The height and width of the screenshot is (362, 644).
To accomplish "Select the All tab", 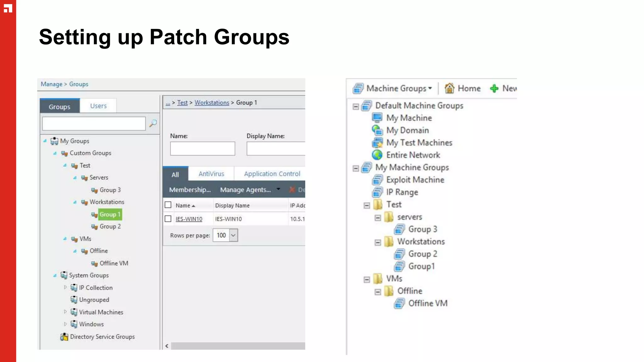I will click(175, 174).
